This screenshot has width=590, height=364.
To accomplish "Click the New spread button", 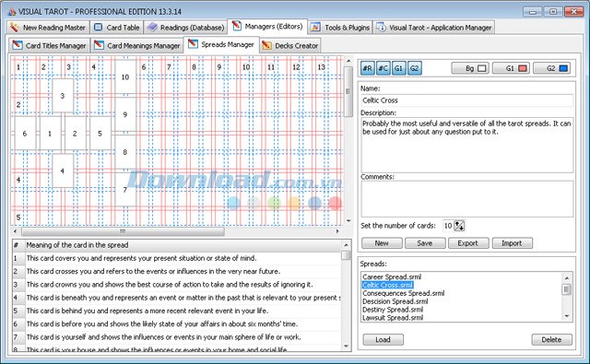I will [x=382, y=243].
